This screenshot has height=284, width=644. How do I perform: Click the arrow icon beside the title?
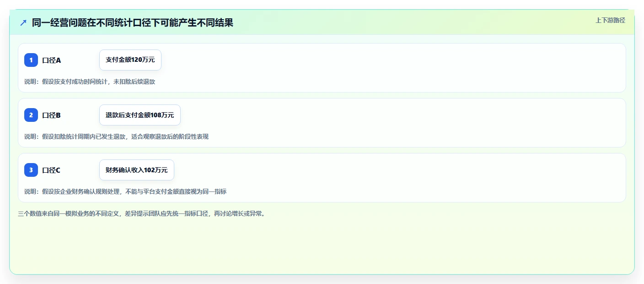pos(23,22)
